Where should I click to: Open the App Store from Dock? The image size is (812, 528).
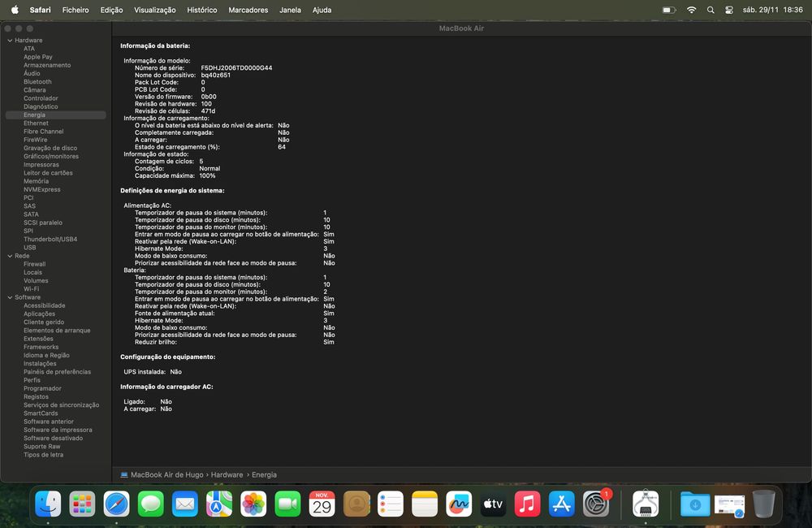561,504
